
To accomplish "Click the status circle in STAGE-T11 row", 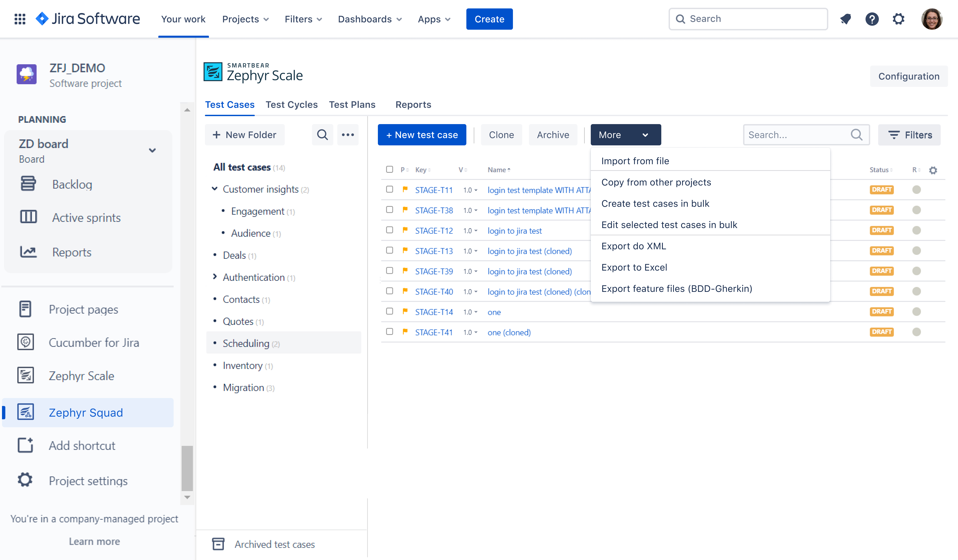I will point(917,189).
